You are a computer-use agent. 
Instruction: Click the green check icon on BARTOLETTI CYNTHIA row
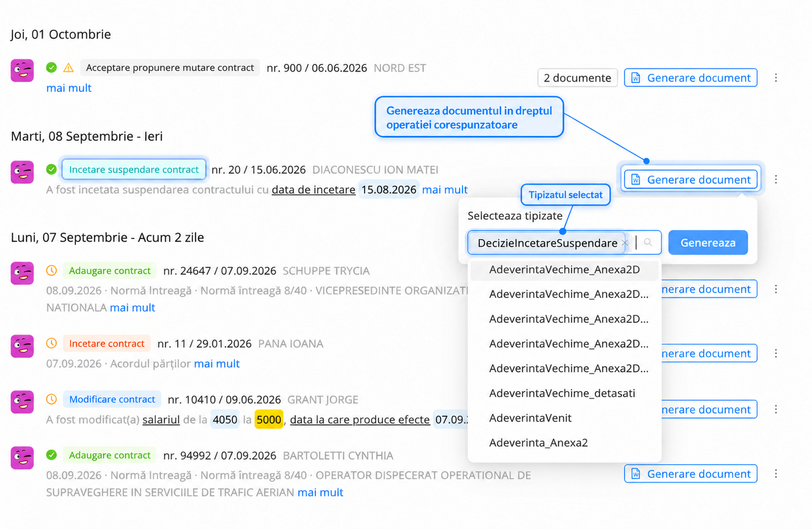pyautogui.click(x=51, y=455)
